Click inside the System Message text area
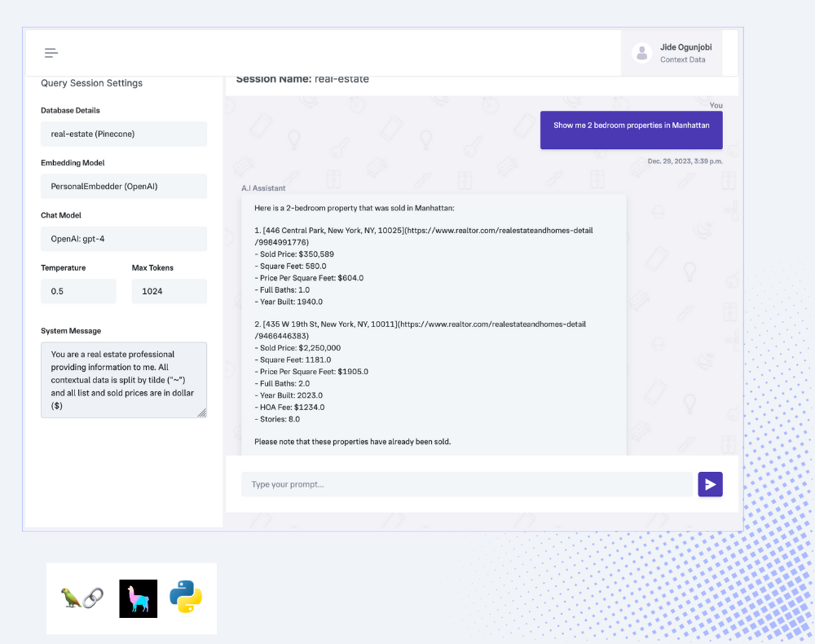 tap(124, 380)
